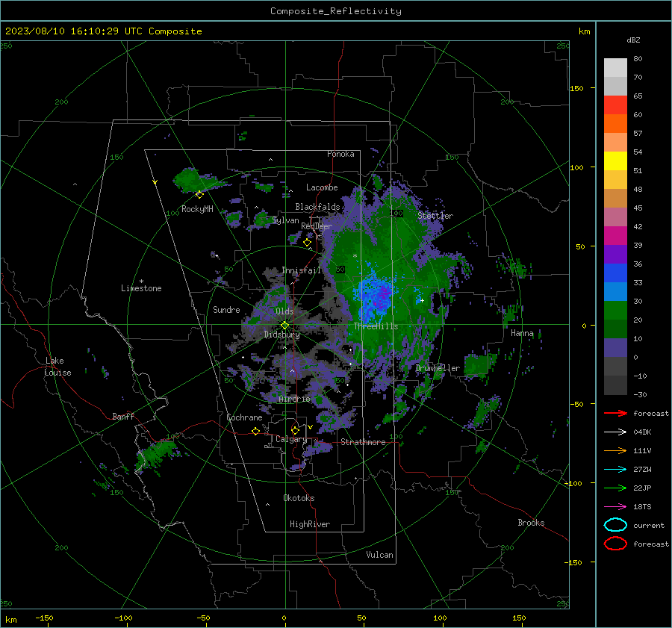
Task: Click the Brooks label
Action: [531, 523]
